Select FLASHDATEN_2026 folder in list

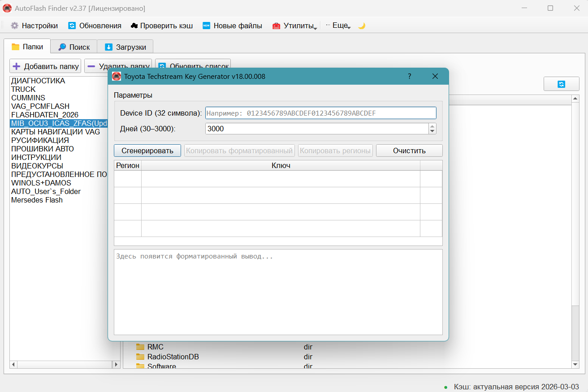pos(45,115)
